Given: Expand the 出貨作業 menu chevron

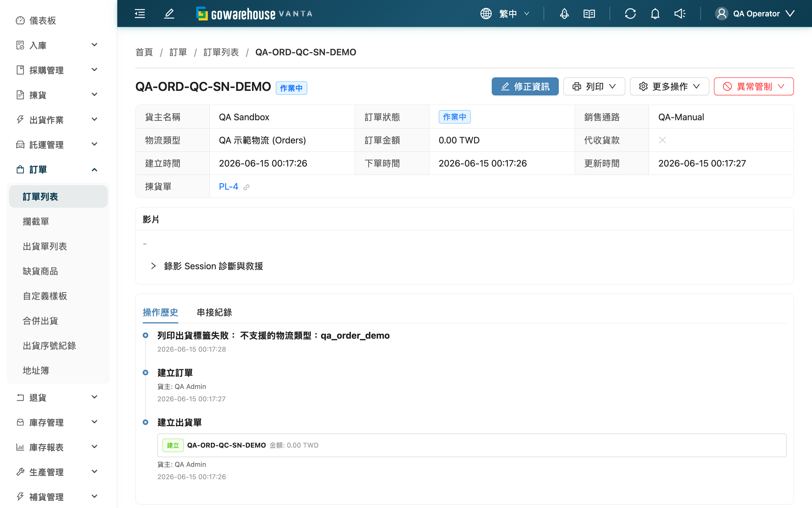Looking at the screenshot, I should click(95, 119).
